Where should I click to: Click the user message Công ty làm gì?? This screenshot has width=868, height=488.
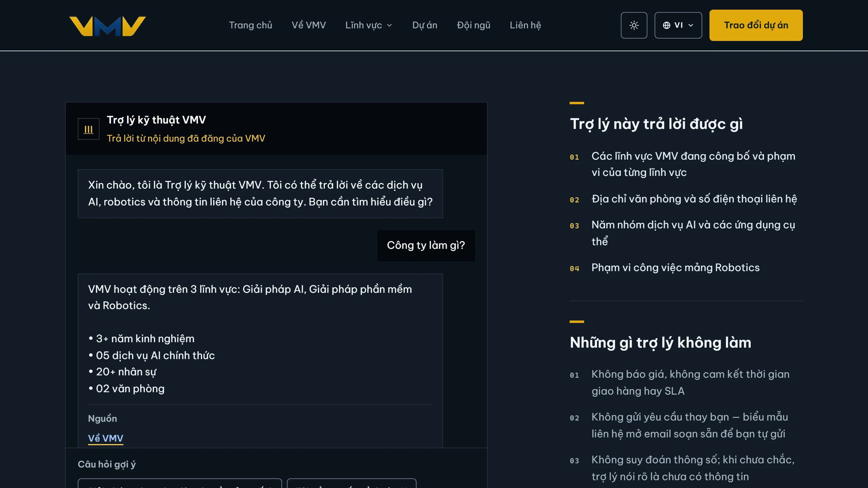coord(426,246)
